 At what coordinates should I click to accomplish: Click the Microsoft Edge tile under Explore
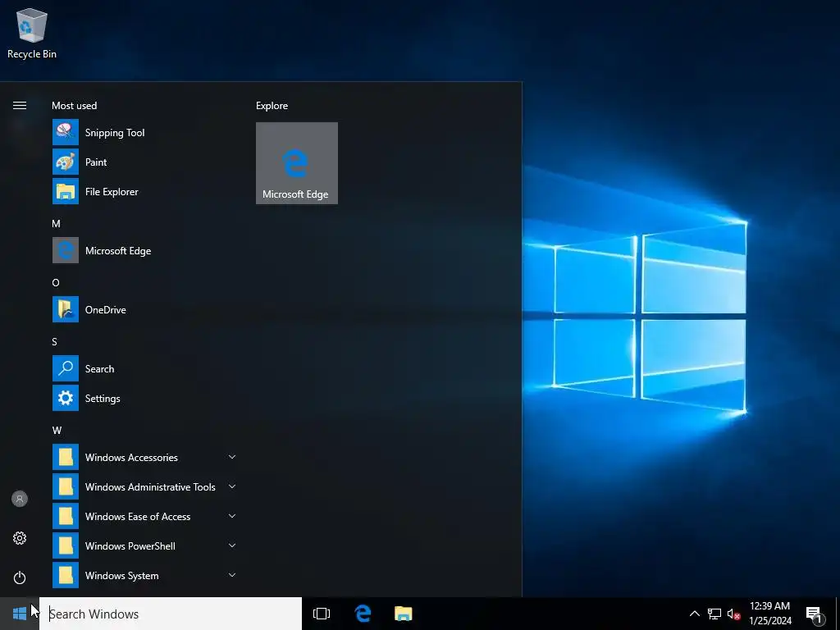(x=297, y=163)
